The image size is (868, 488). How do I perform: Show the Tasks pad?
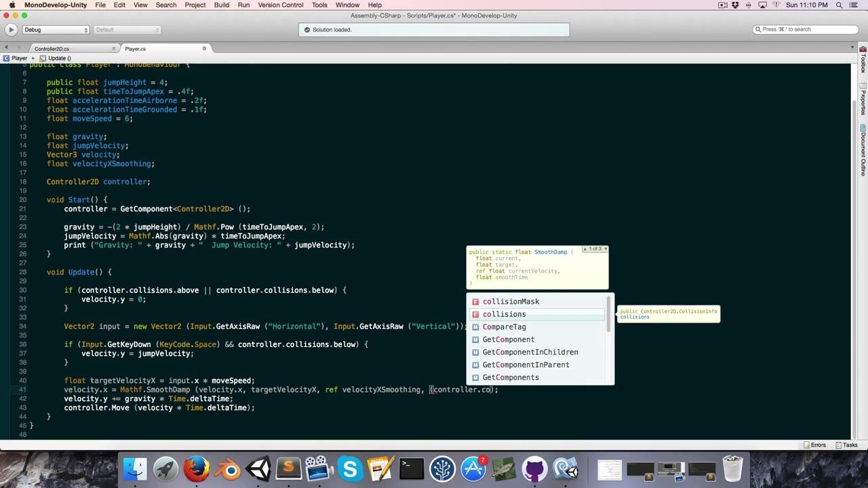click(846, 445)
